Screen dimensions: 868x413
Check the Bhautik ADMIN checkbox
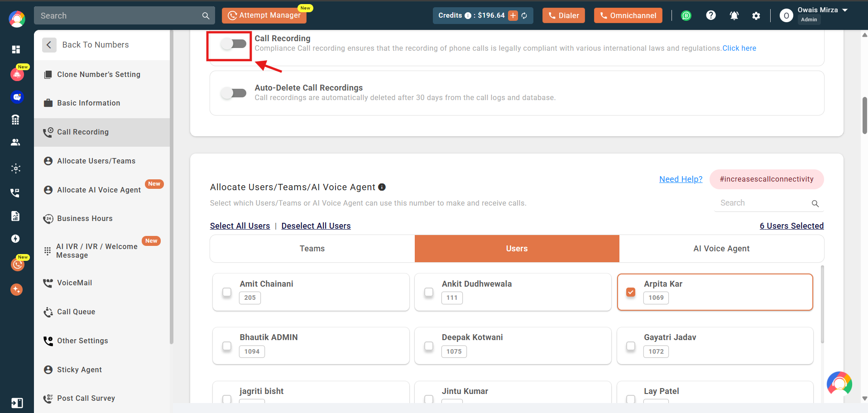(227, 346)
